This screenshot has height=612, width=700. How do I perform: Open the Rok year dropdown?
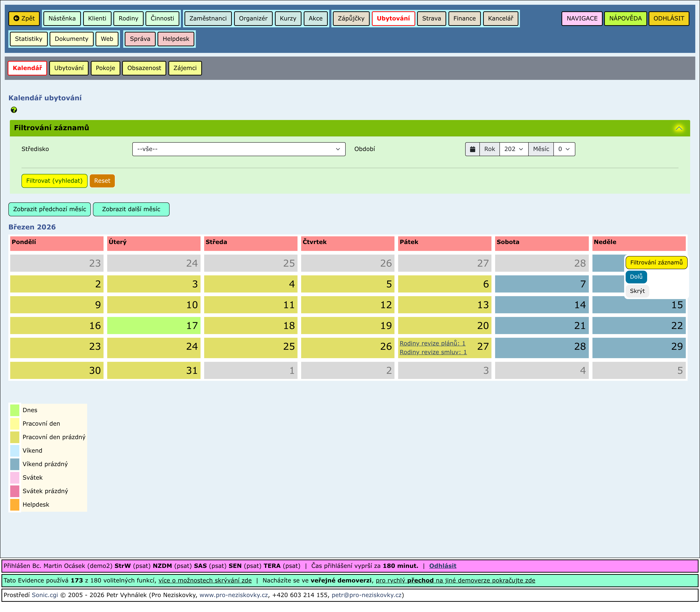[513, 149]
